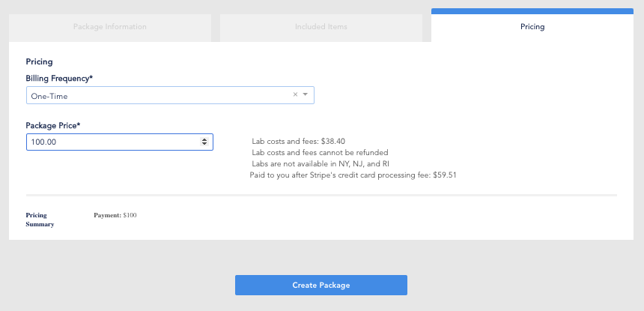Select the Pricing tab
The width and height of the screenshot is (644, 311).
(532, 27)
